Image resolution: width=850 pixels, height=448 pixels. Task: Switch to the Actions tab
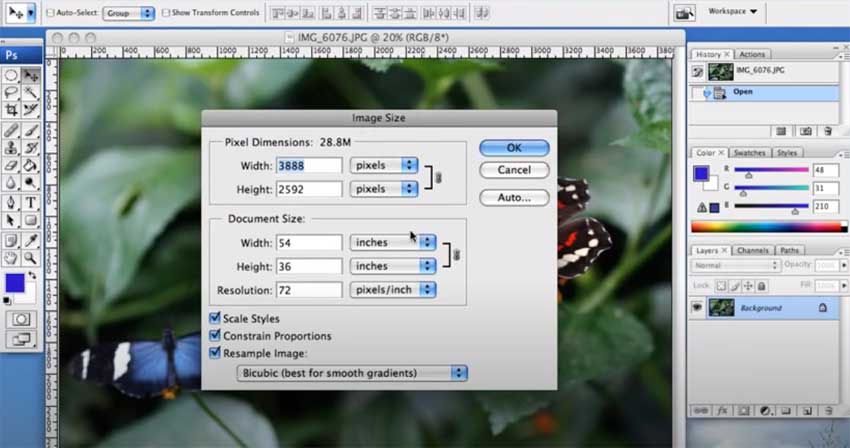[x=752, y=54]
